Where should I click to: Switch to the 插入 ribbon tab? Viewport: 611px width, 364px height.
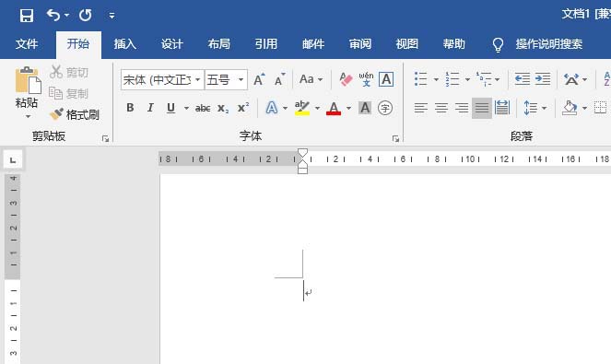tap(125, 44)
